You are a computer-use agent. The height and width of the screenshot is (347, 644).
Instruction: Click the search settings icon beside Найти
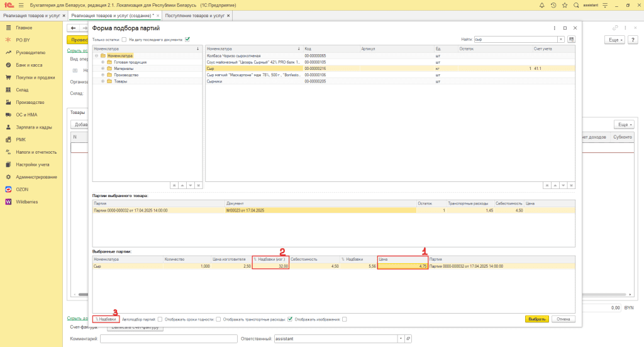(571, 40)
